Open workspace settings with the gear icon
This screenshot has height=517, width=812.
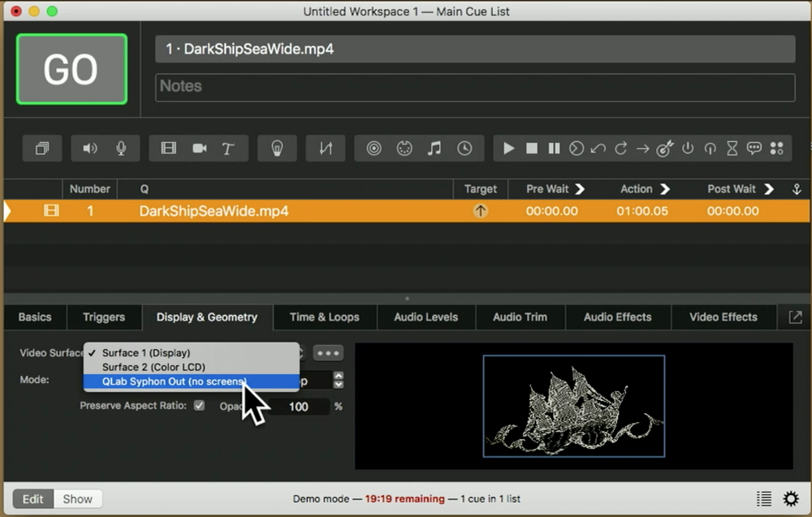coord(791,499)
